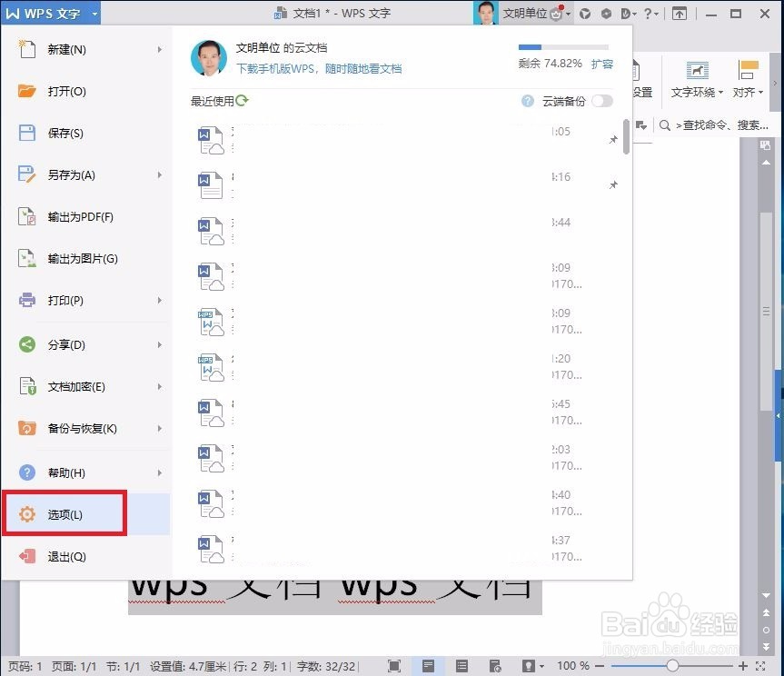Select the 保存(S) menu item
Viewport: 784px width, 676px height.
click(85, 133)
